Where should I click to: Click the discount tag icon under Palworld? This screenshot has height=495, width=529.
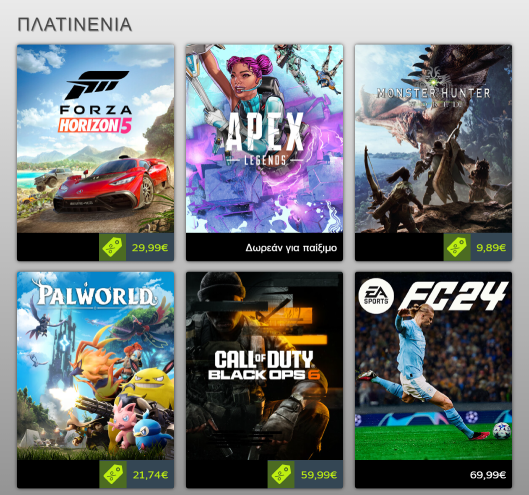pyautogui.click(x=113, y=475)
